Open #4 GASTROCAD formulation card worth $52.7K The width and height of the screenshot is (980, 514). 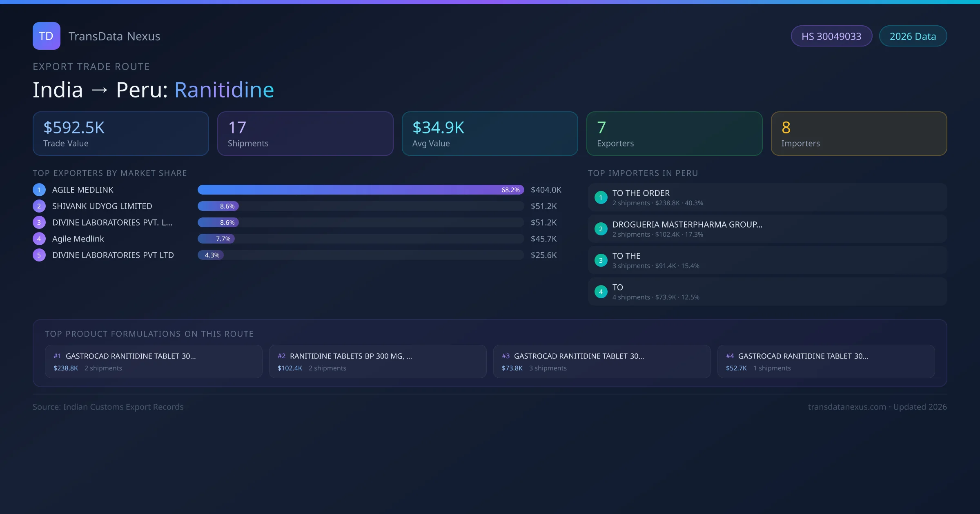[x=826, y=361]
